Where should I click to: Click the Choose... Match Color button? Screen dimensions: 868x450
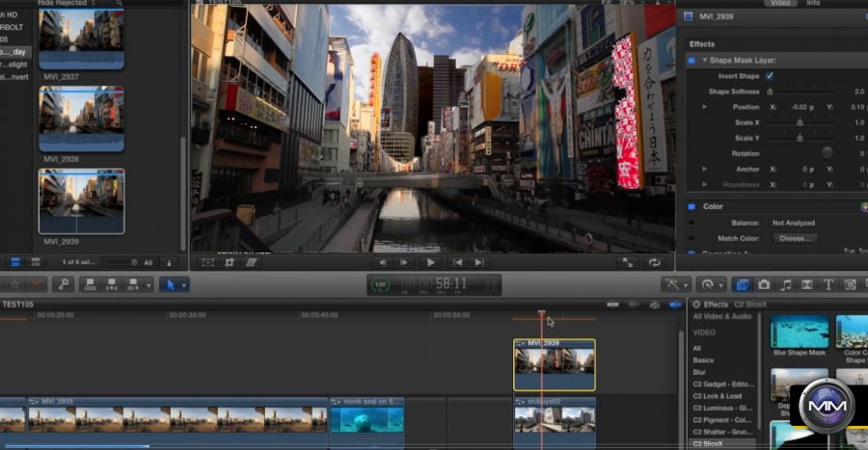coord(795,238)
